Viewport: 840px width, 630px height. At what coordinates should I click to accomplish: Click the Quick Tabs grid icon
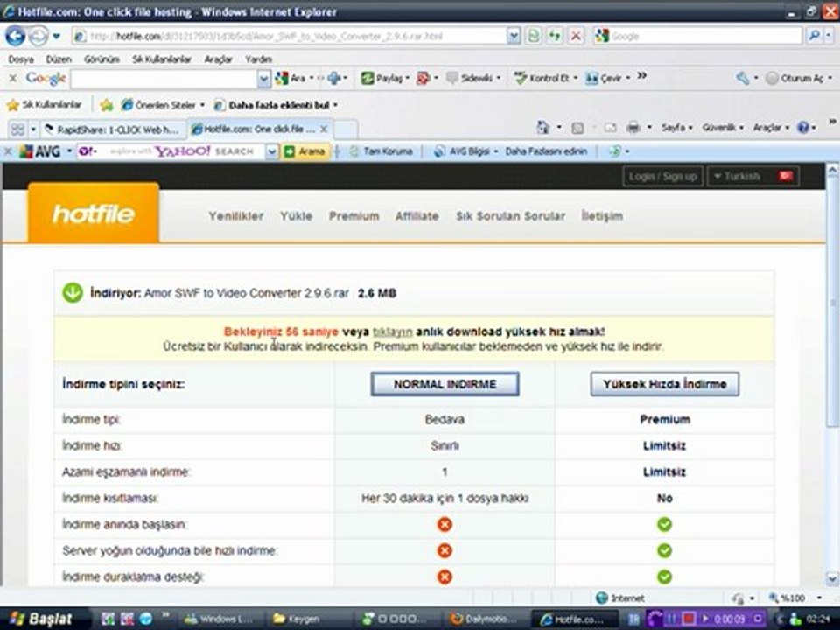(17, 129)
